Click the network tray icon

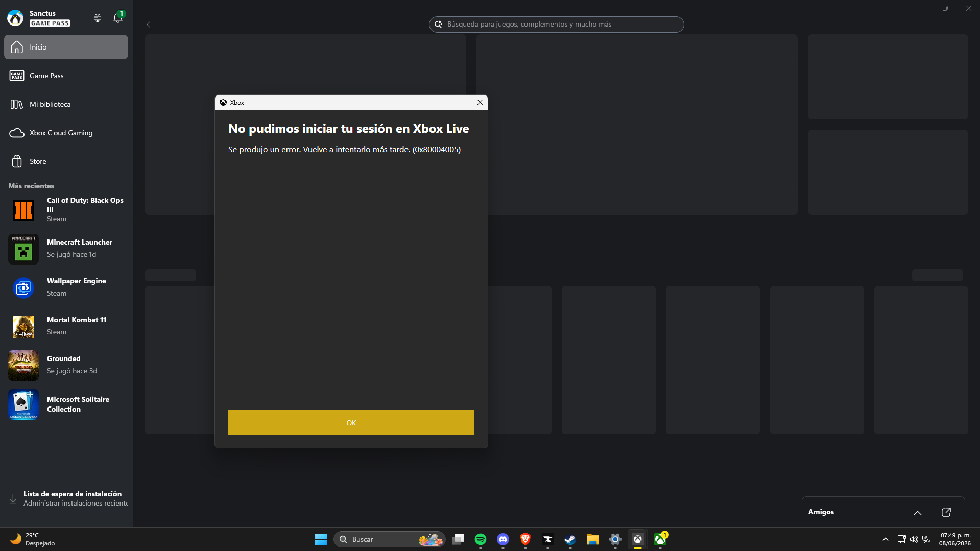tap(902, 539)
